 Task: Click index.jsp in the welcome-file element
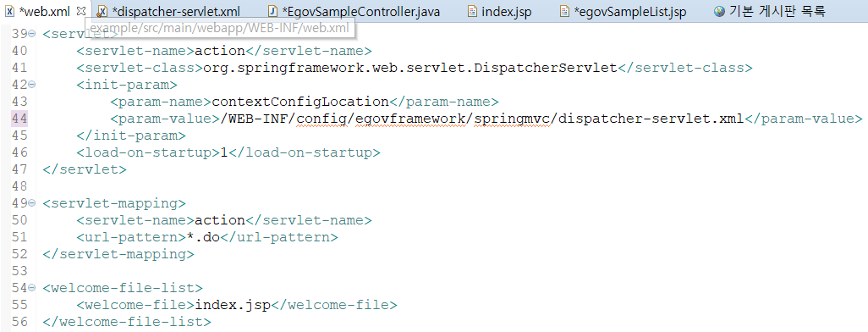pos(233,305)
